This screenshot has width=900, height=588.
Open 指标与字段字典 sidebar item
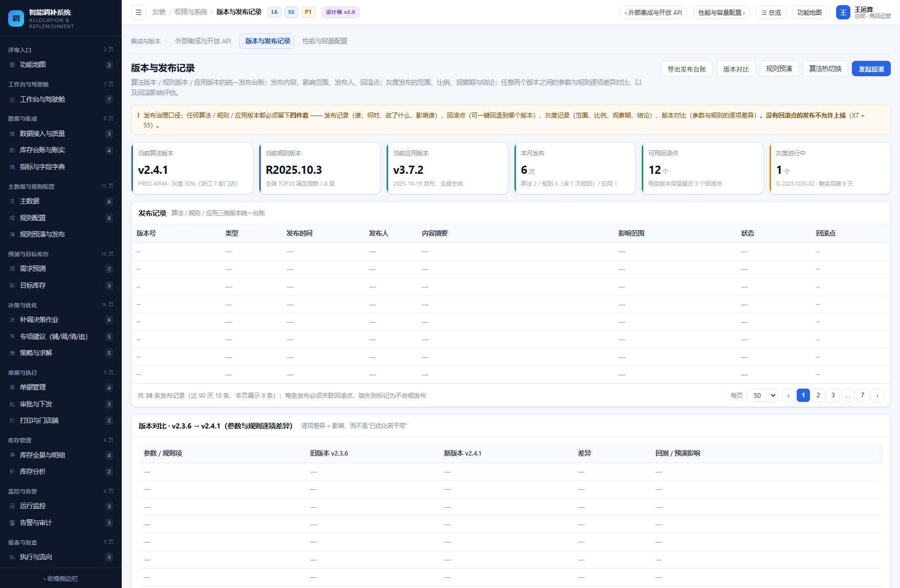point(61,167)
